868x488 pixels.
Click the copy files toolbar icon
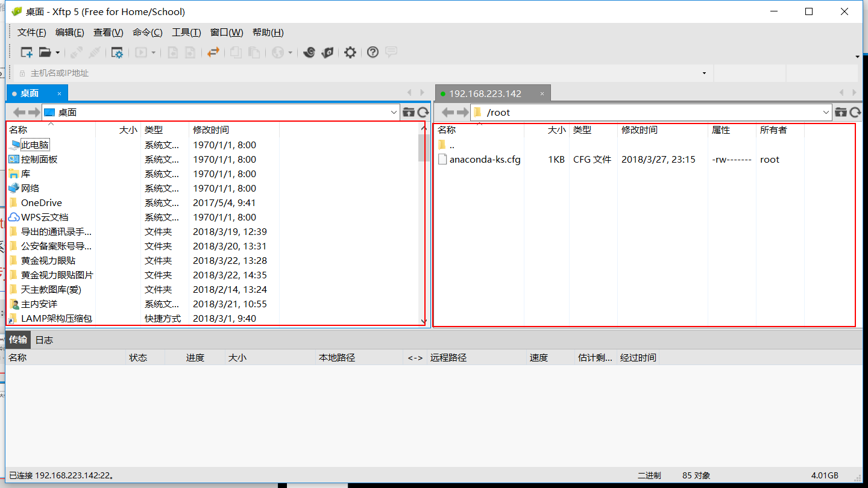coord(236,52)
